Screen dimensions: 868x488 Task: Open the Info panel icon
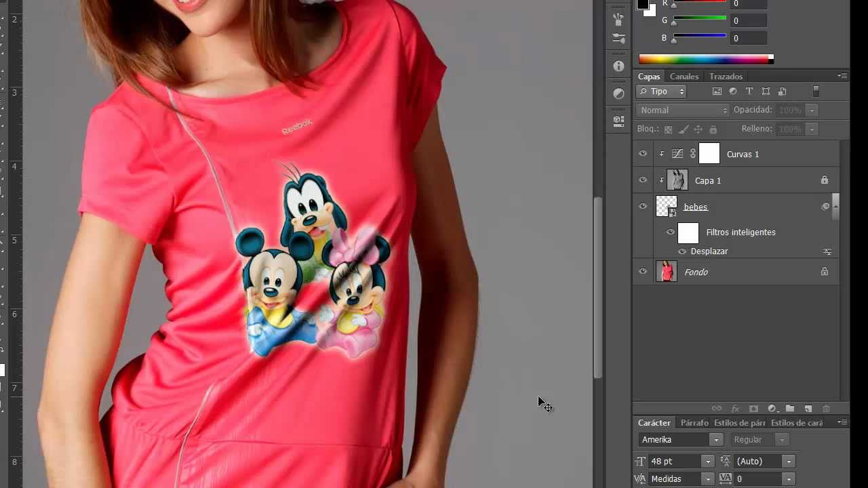tap(618, 66)
